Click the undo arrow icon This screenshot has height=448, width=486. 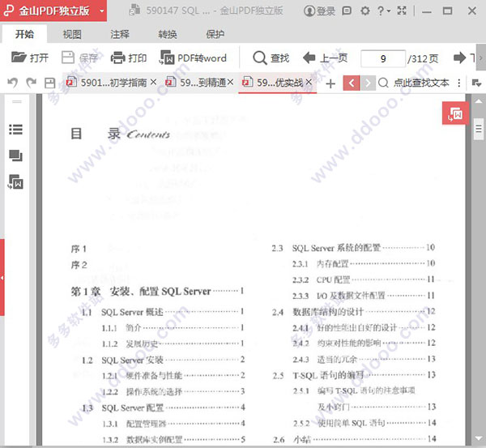[x=12, y=83]
